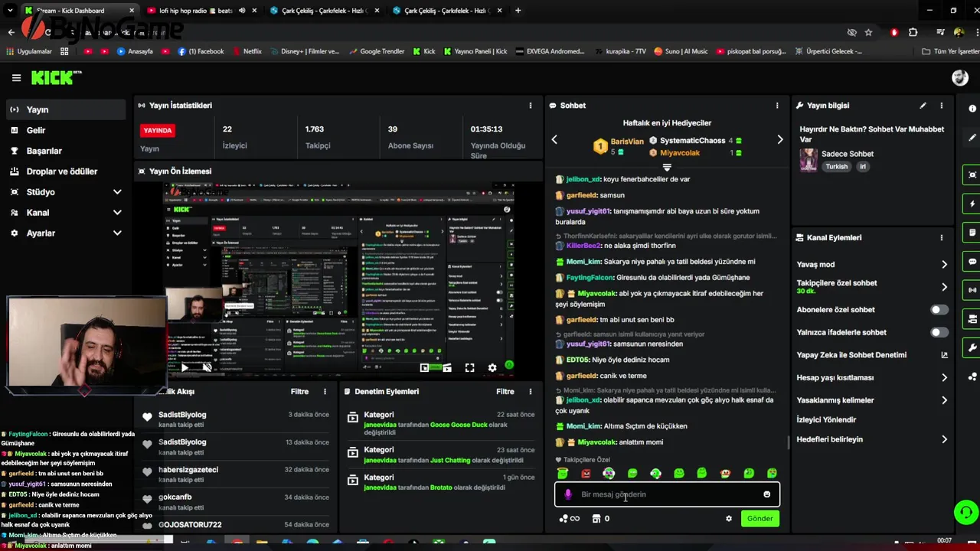This screenshot has width=980, height=551.
Task: Expand the Kanal section in the sidebar
Action: (66, 213)
